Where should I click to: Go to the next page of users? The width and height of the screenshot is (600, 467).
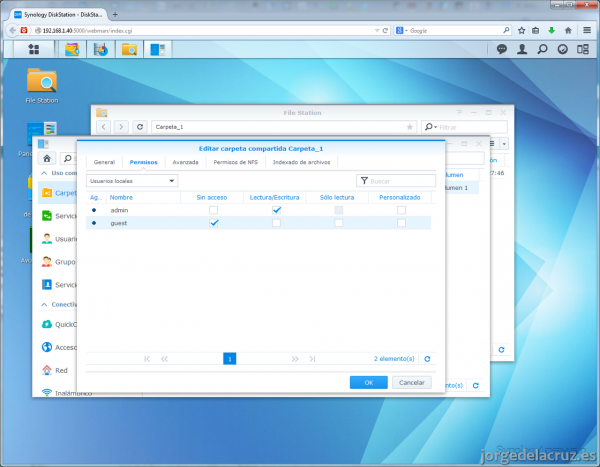[295, 359]
